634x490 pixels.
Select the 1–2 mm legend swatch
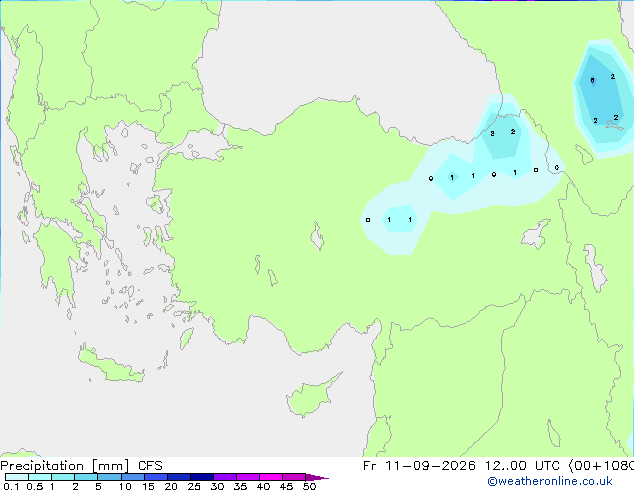tap(63, 477)
